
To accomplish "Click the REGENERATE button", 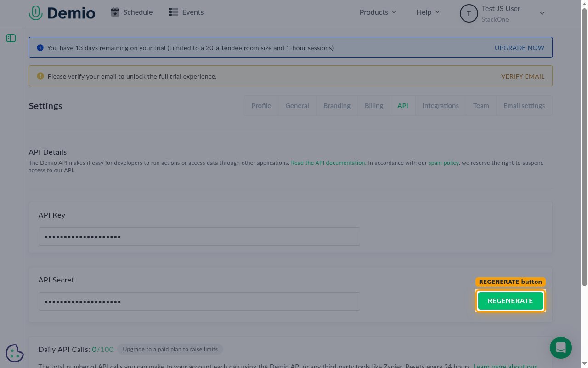I will click(x=510, y=301).
